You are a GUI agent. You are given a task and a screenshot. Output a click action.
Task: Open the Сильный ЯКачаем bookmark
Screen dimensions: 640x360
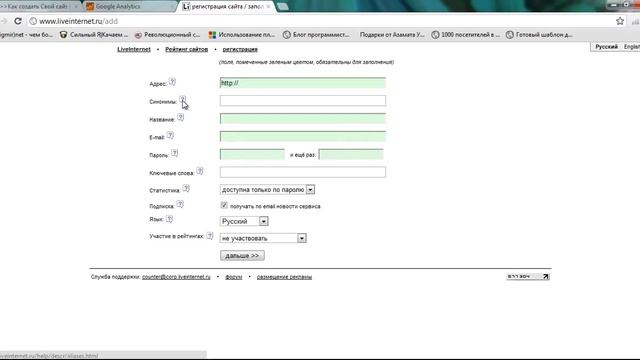point(94,35)
